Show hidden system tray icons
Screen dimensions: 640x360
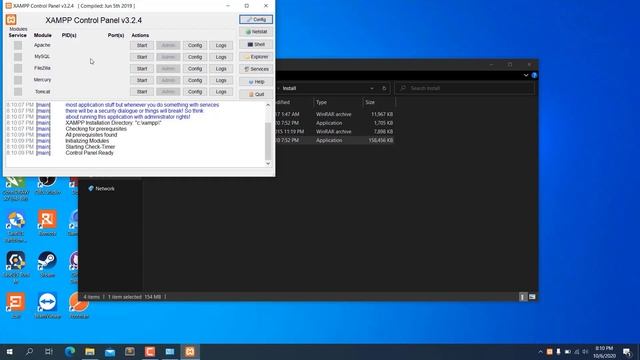pyautogui.click(x=540, y=351)
